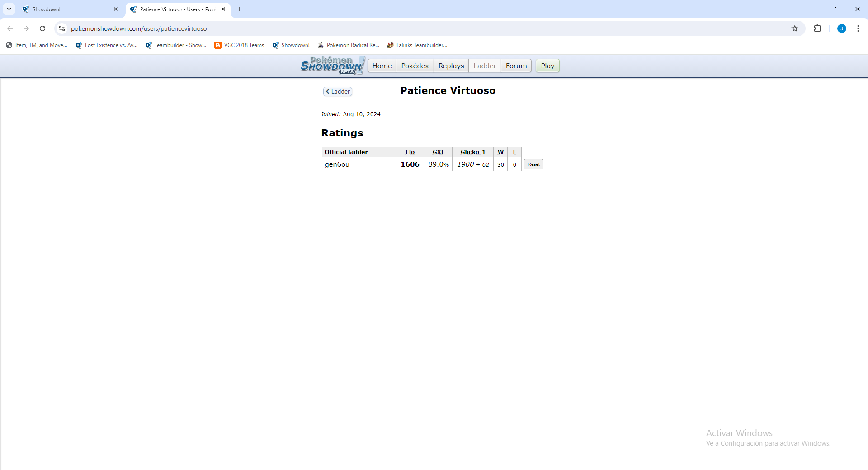Switch to the Showdown! tab
Viewport: 868px width, 470px height.
click(70, 9)
